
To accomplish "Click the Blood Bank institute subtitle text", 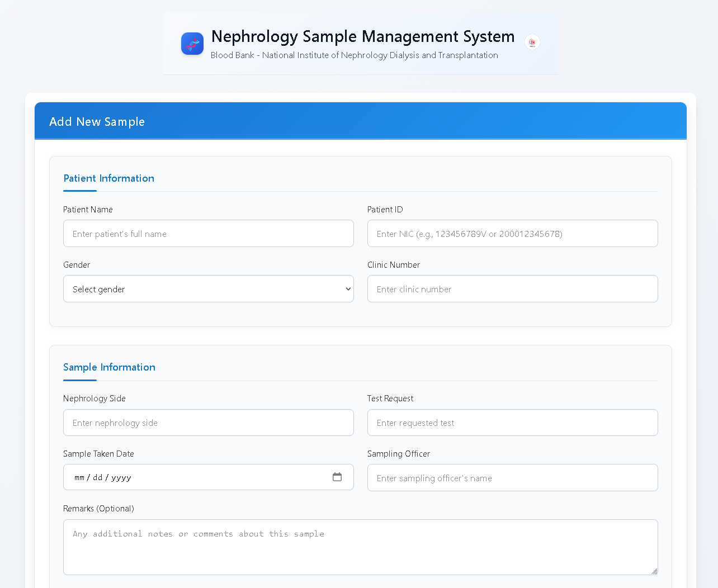I will [x=355, y=55].
